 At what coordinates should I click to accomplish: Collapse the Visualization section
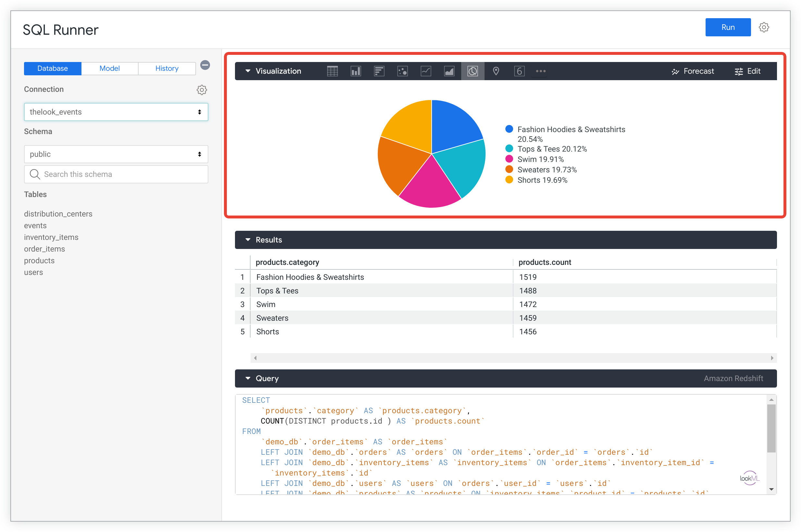coord(248,71)
